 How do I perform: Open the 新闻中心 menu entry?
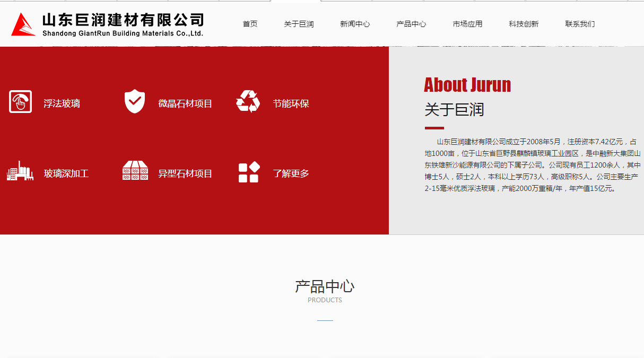pos(355,24)
